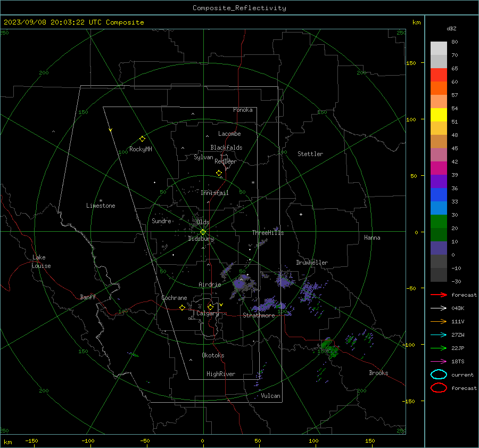Click the magenta 18TS arrow legend icon

coord(439,362)
